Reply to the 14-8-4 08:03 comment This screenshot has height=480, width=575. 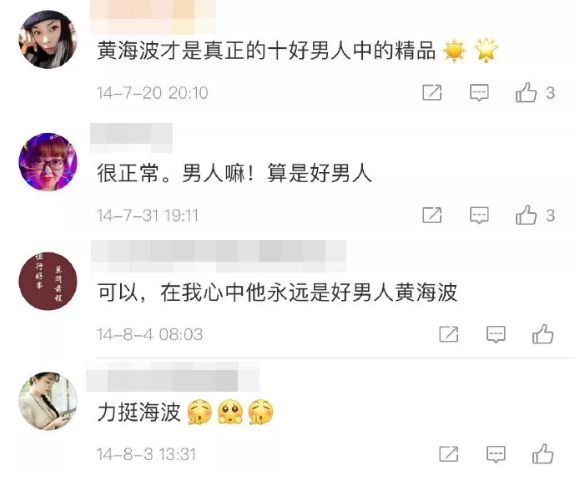[x=496, y=334]
